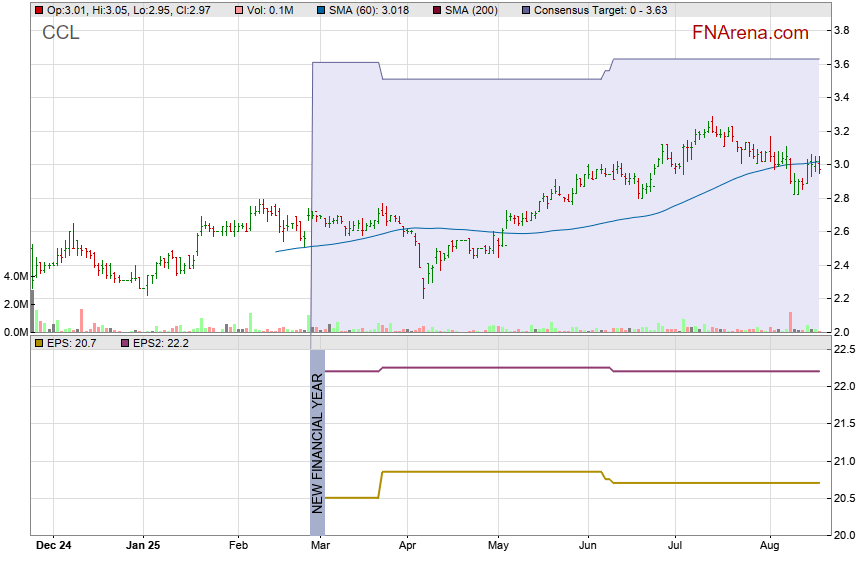Click the 4.0M volume axis label
Screen dimensions: 859x566
click(15, 276)
